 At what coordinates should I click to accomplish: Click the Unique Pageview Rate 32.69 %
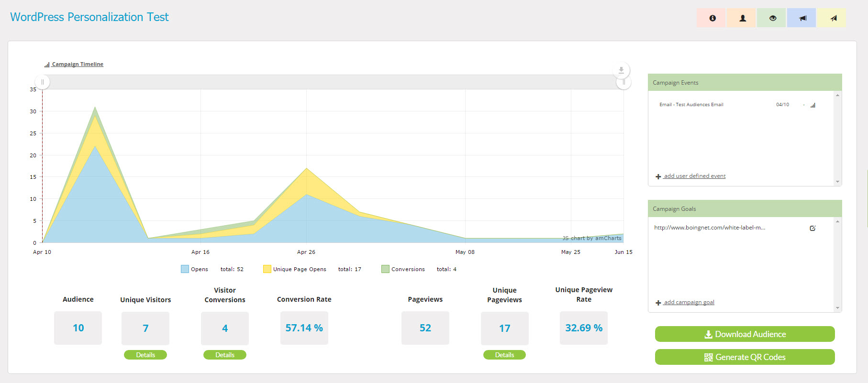[x=584, y=328]
